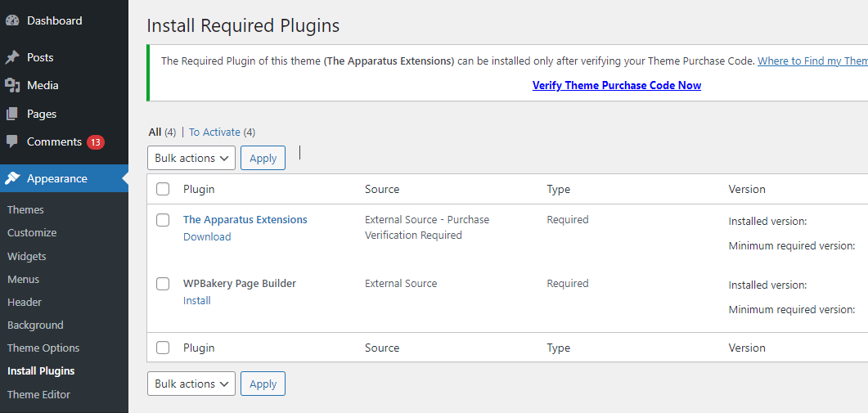Check The Apparatus Extensions checkbox

point(163,220)
